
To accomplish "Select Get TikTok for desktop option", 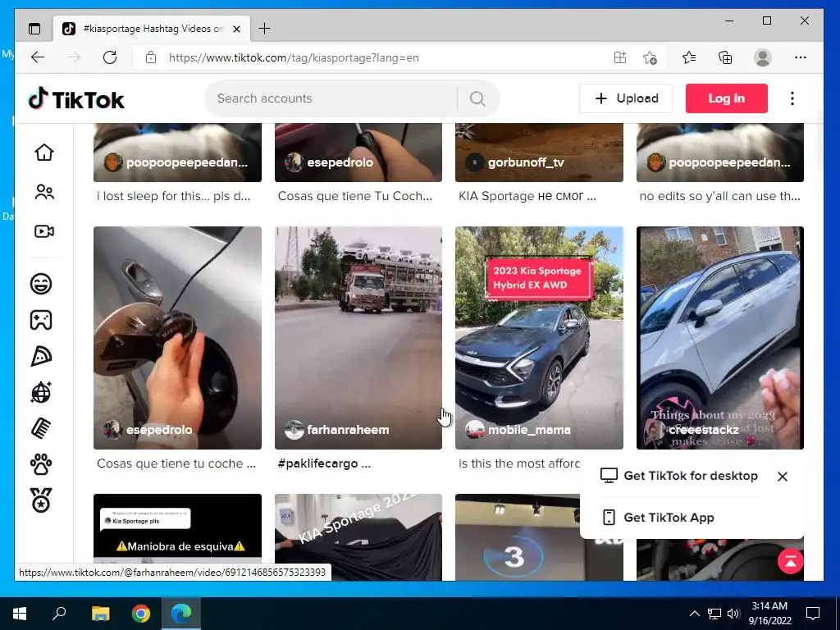I will click(x=679, y=476).
